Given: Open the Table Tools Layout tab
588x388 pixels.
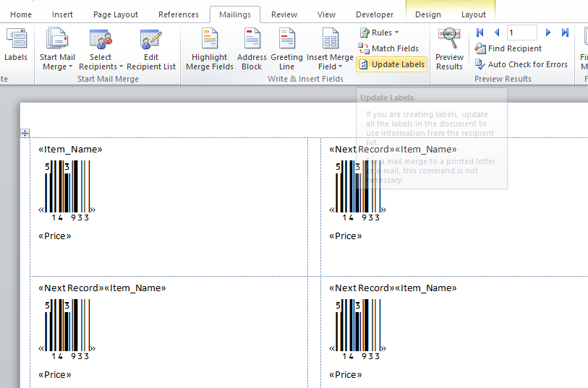Looking at the screenshot, I should point(473,14).
